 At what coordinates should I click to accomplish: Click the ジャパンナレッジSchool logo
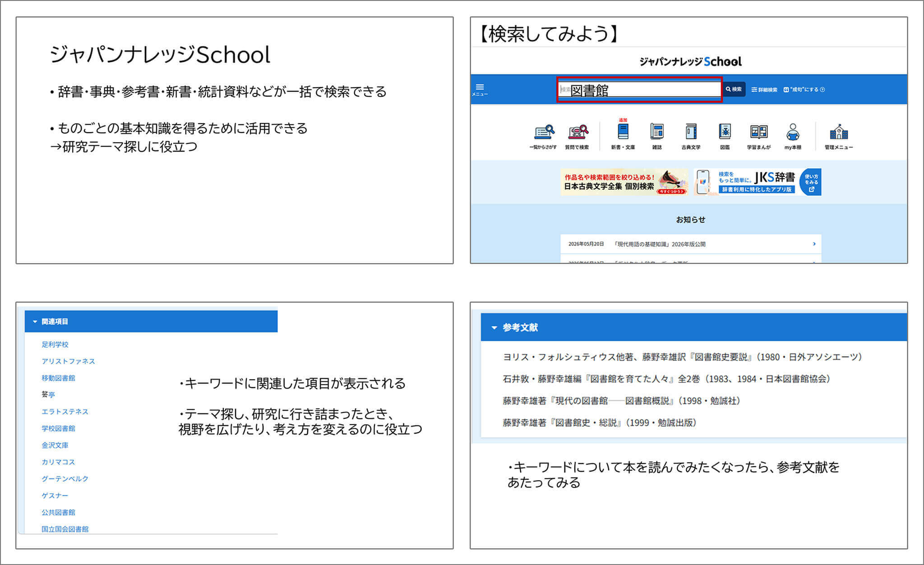click(x=690, y=61)
